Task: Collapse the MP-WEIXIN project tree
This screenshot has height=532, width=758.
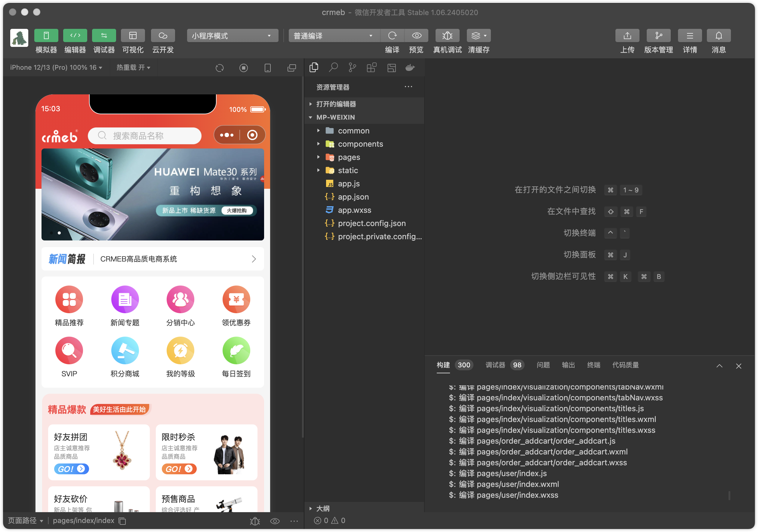Action: tap(365, 118)
